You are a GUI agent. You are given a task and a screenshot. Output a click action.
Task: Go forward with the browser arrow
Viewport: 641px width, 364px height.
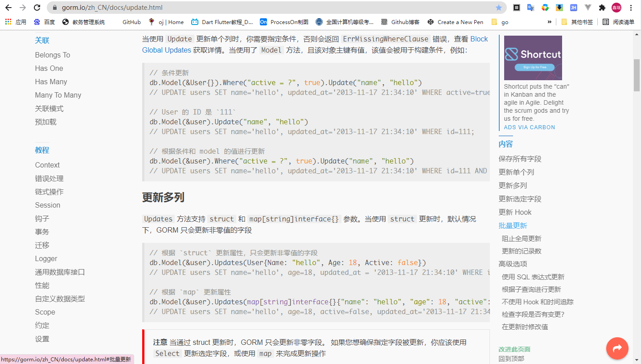(23, 8)
